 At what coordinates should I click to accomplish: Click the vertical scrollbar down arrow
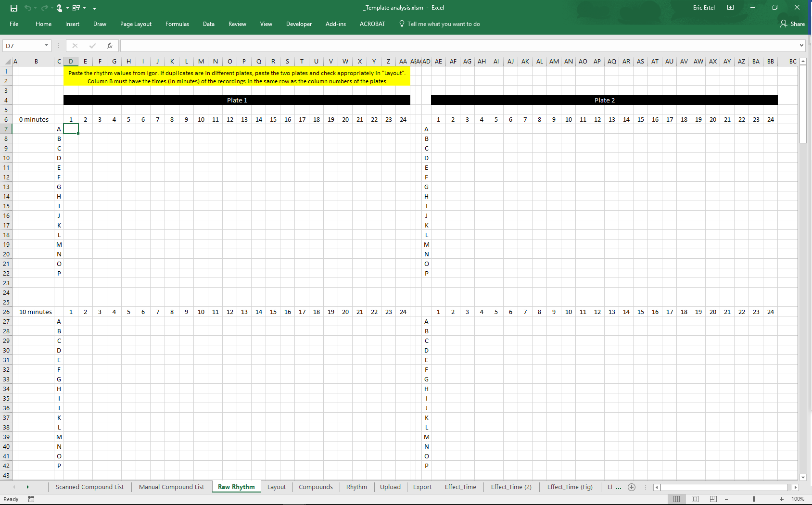tap(803, 478)
